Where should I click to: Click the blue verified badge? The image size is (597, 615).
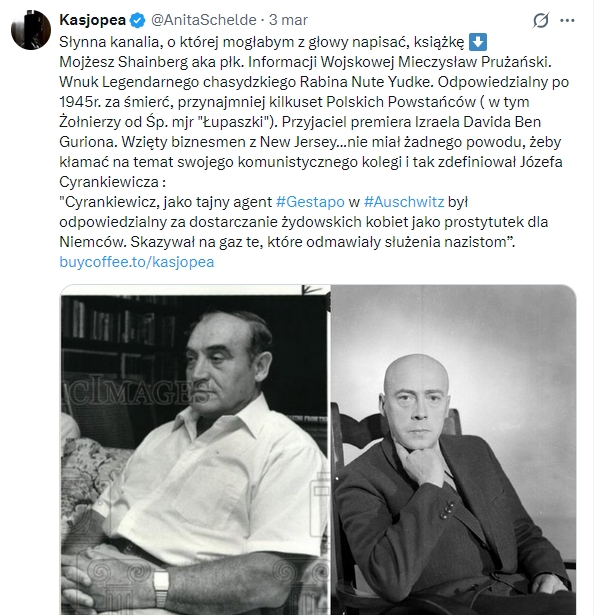click(x=137, y=20)
